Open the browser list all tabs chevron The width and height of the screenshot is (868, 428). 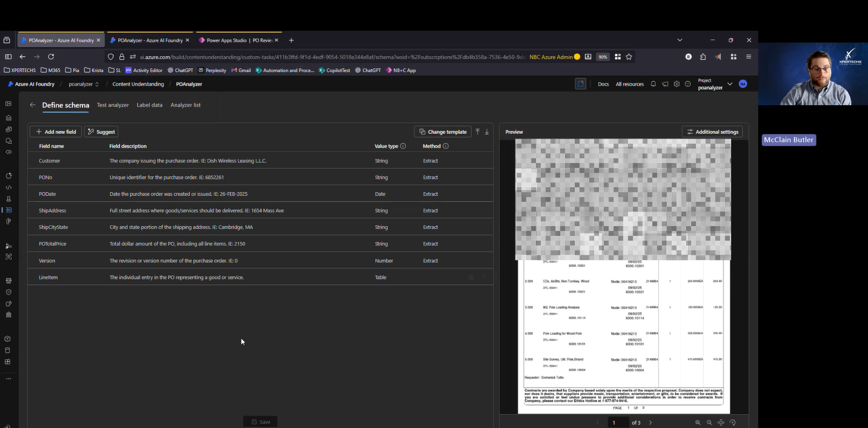679,40
